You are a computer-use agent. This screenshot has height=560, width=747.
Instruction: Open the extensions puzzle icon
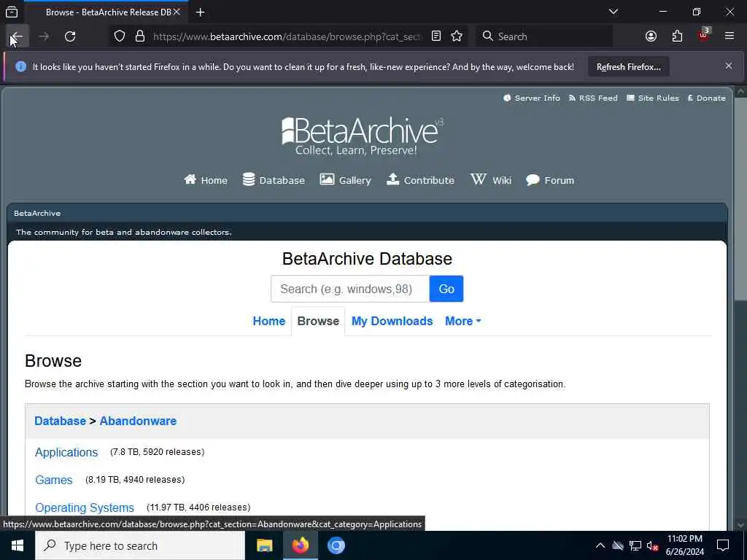pos(677,36)
